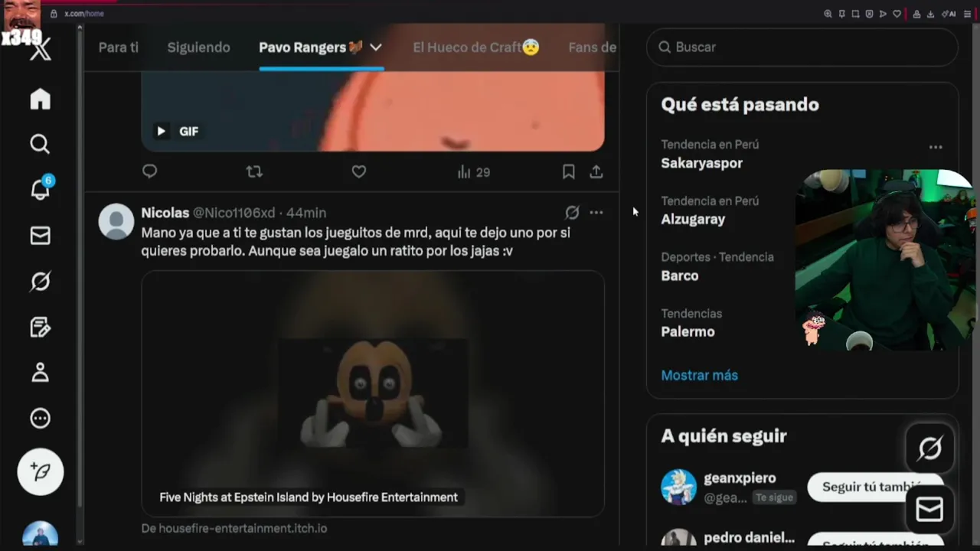The height and width of the screenshot is (551, 980).
Task: Follow back geanxpiero with Seguir tú también
Action: point(874,487)
